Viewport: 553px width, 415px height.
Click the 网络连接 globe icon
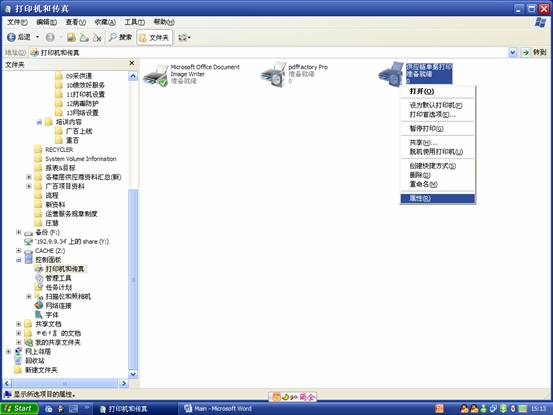[39, 305]
